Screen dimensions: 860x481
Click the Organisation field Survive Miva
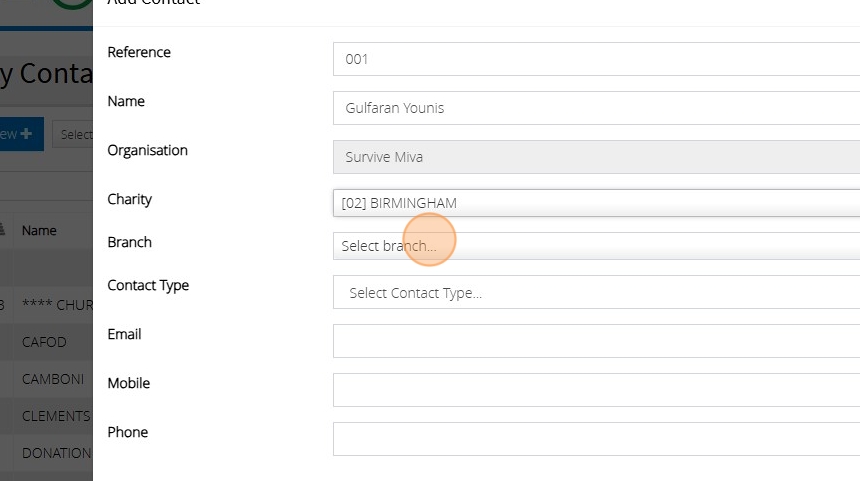pos(596,157)
